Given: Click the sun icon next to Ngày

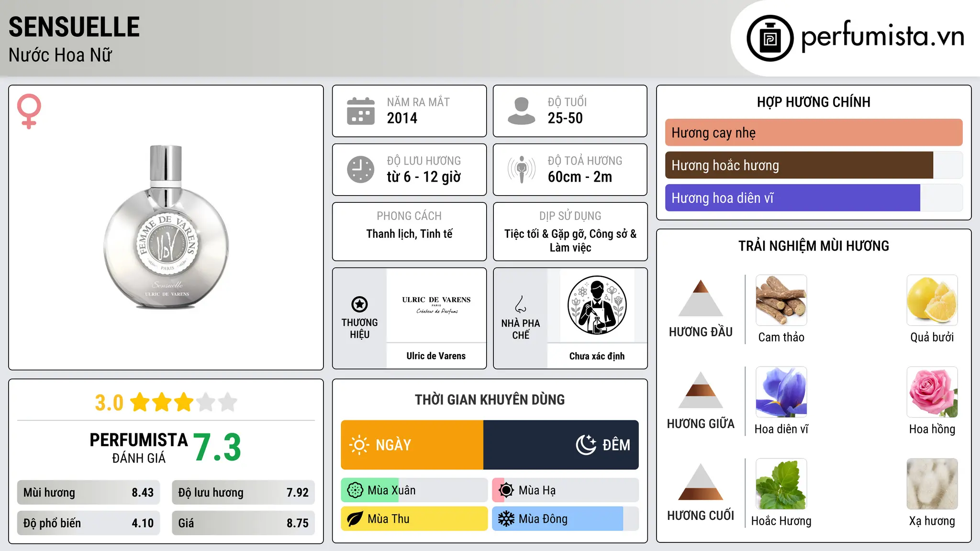Looking at the screenshot, I should click(359, 445).
